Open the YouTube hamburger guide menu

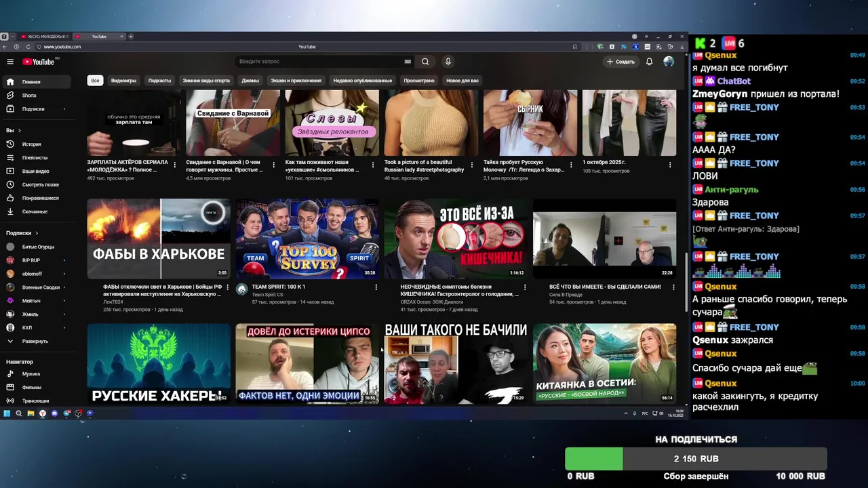click(x=10, y=62)
